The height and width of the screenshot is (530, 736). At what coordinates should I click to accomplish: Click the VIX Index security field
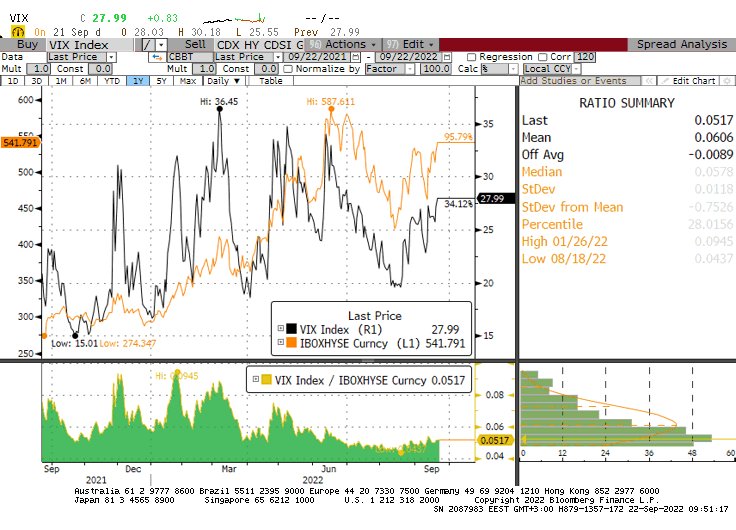pyautogui.click(x=89, y=45)
